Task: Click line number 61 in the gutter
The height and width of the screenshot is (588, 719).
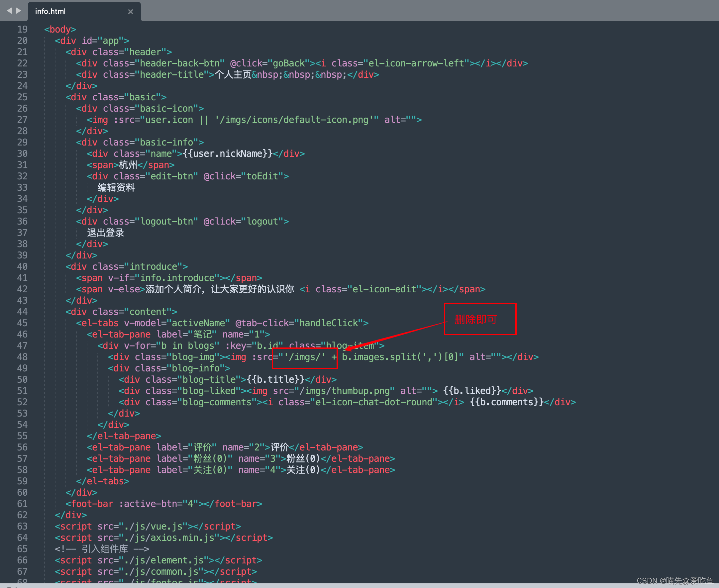Action: click(x=22, y=504)
